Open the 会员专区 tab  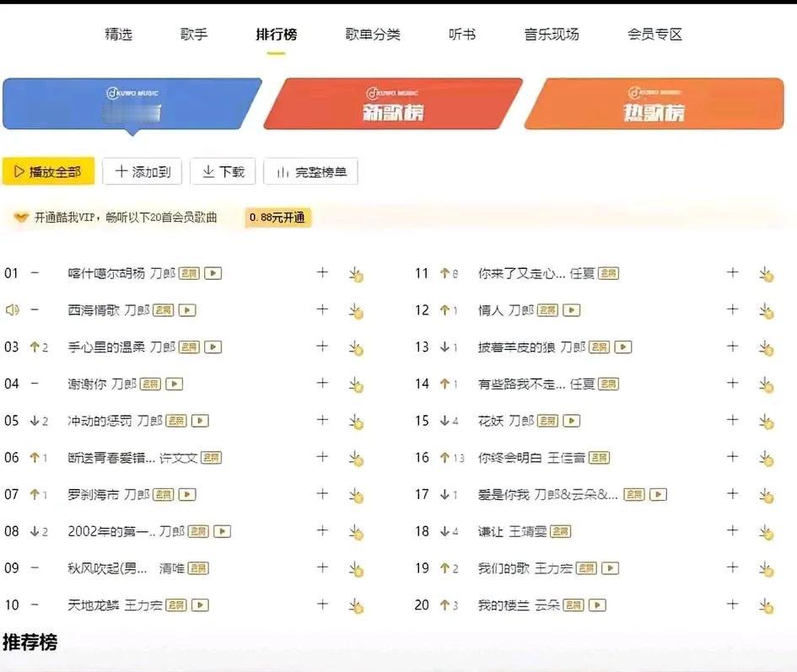coord(654,34)
